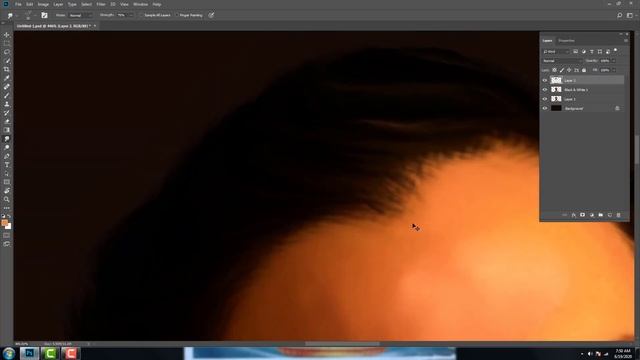Open the layer blend mode dropdown
This screenshot has height=360, width=640.
(x=562, y=61)
